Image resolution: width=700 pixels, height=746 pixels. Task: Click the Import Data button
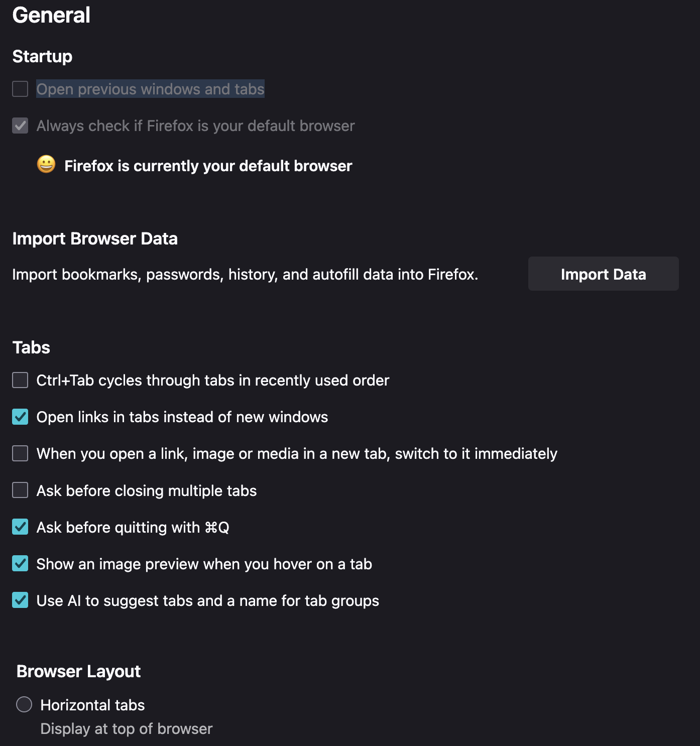point(603,274)
